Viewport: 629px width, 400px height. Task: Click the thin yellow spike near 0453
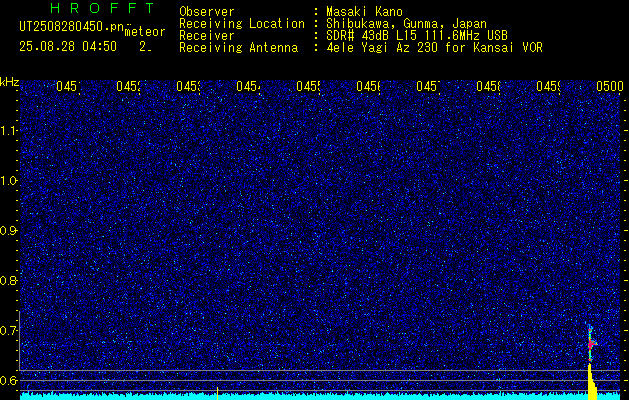pos(217,393)
